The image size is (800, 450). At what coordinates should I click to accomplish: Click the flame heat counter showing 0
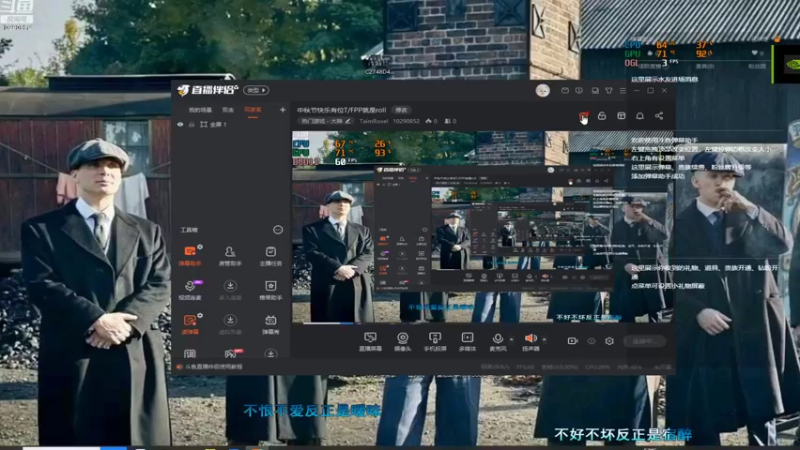(431, 121)
